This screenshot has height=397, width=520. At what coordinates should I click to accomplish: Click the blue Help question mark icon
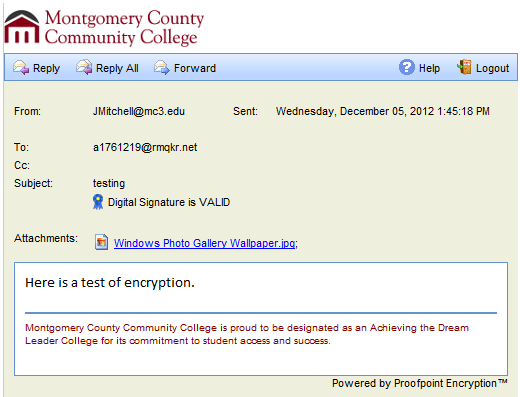[x=407, y=67]
